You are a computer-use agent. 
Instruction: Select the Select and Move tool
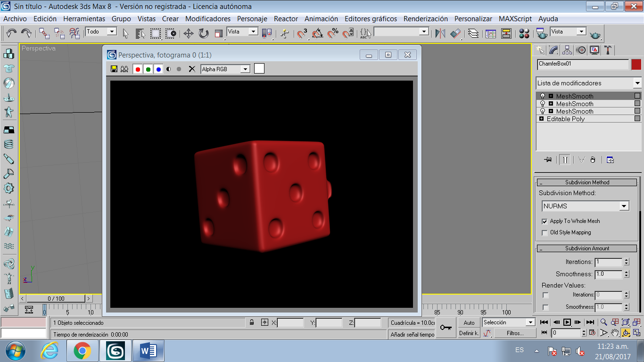pos(188,33)
